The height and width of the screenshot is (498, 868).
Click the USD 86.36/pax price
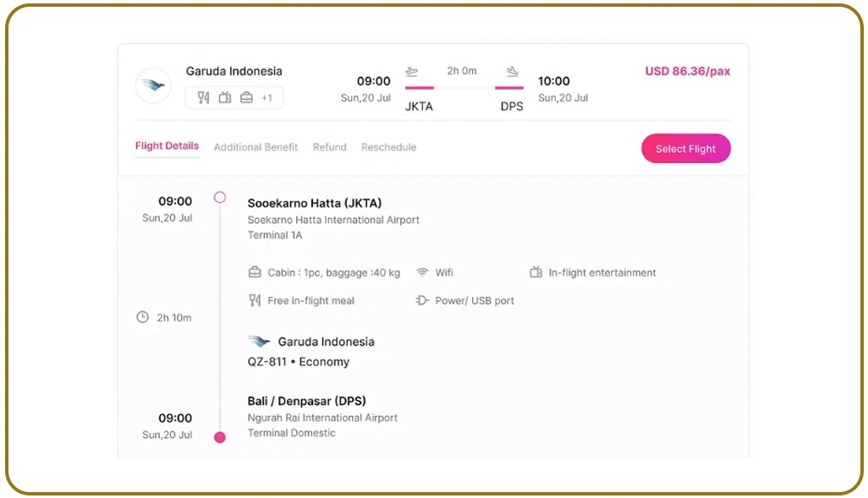[688, 71]
